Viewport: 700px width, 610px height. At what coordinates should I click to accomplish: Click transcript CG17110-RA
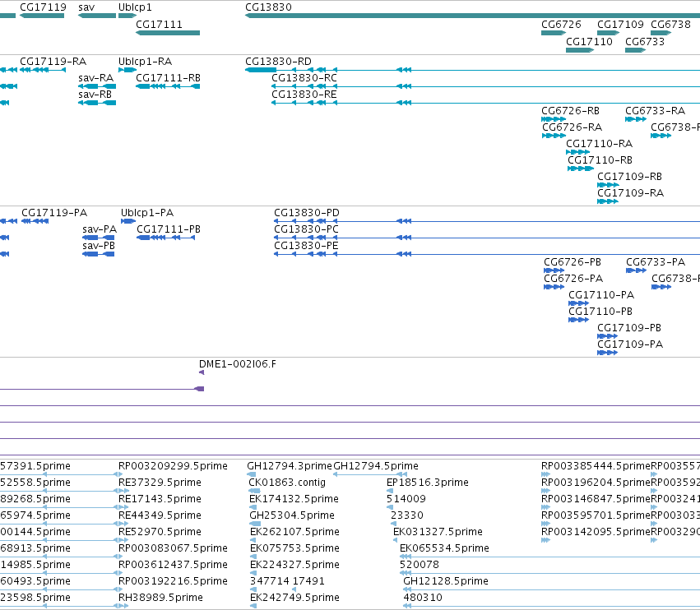(x=599, y=144)
